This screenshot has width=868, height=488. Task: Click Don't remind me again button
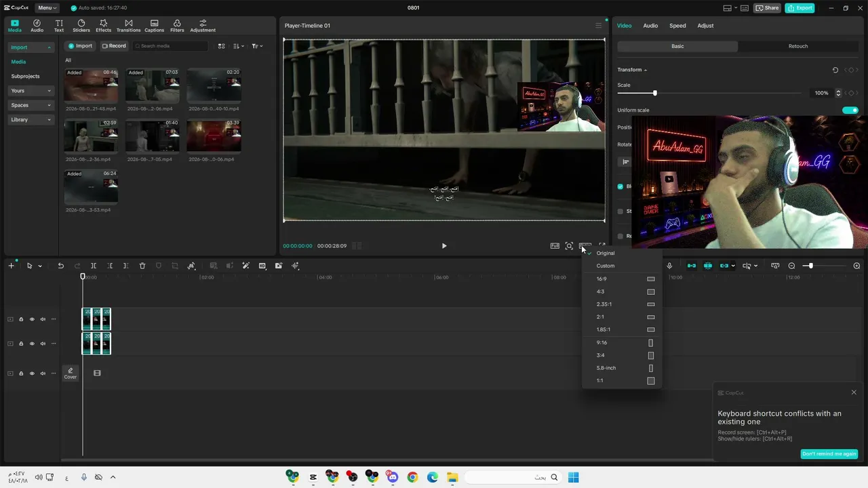pos(829,454)
